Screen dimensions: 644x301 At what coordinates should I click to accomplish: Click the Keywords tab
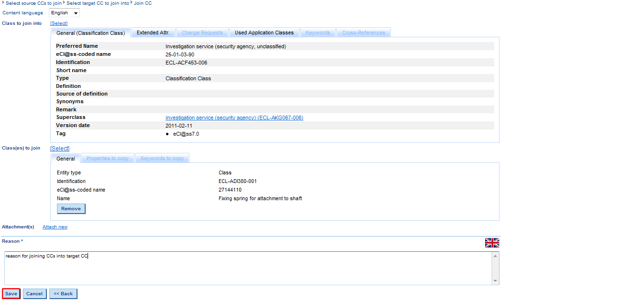318,32
